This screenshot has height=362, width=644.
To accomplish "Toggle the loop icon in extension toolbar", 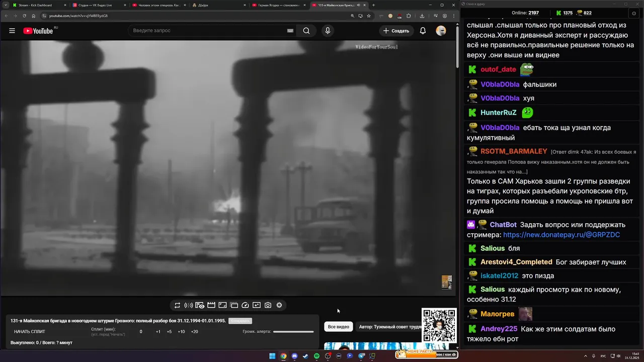I will [177, 305].
